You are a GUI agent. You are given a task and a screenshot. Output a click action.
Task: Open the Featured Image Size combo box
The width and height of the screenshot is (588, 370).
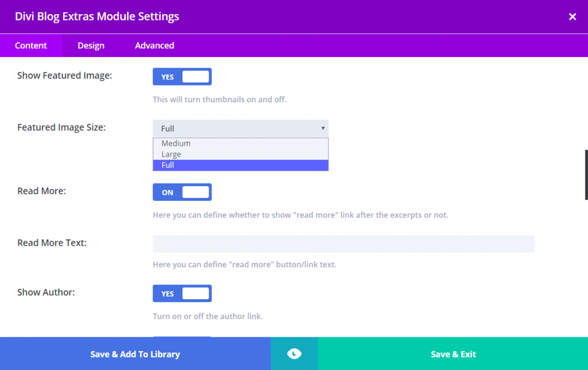[241, 128]
